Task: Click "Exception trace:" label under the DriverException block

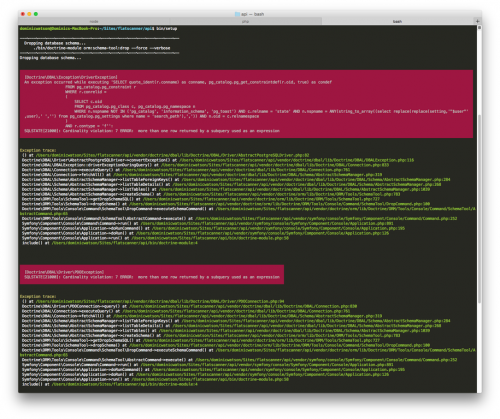Action: [38, 150]
